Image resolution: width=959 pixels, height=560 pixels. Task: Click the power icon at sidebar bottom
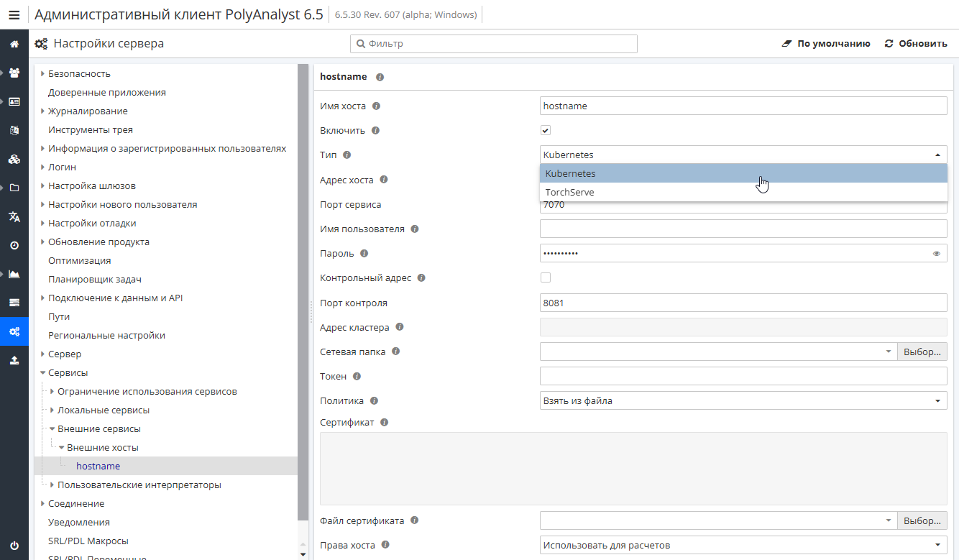[14, 546]
